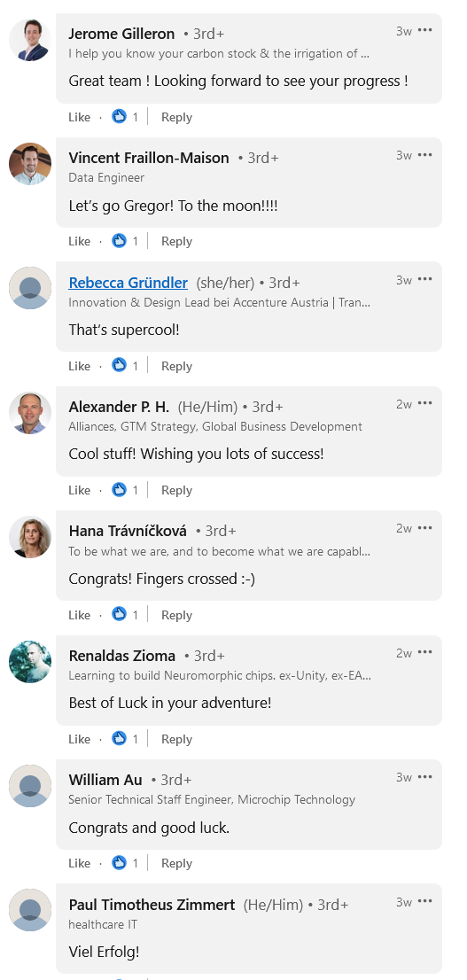Viewport: 467px width, 980px height.
Task: Like Renaldas Zioma's "Best of Luck" comment
Action: [x=80, y=739]
